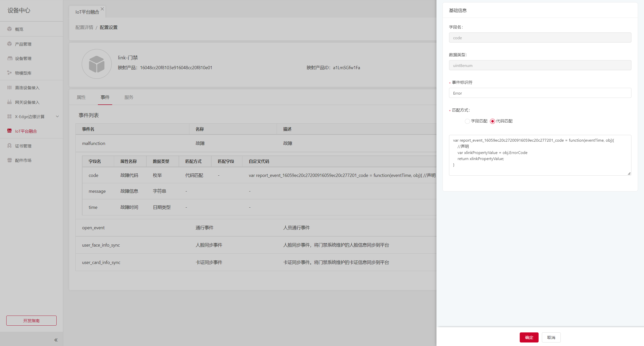This screenshot has width=644, height=346.
Task: Click the red 确定 confirm button
Action: pyautogui.click(x=529, y=337)
